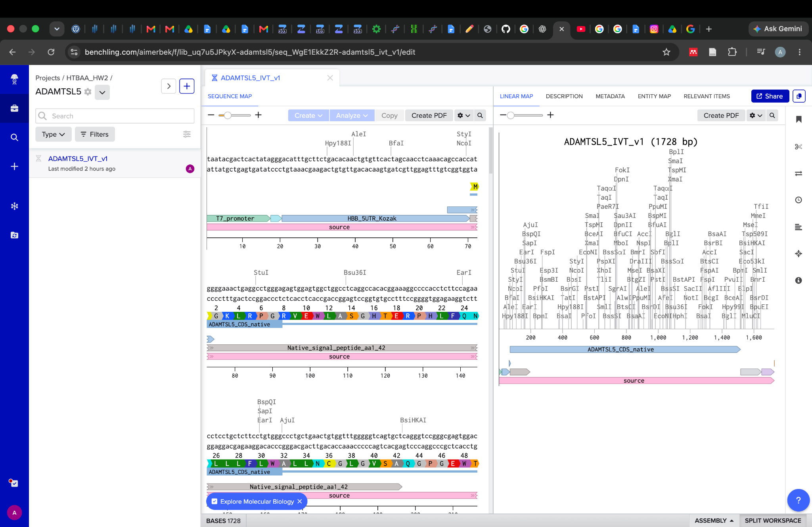This screenshot has width=812, height=527.
Task: Toggle the Explore Molecular Biology checkbox
Action: coord(214,501)
